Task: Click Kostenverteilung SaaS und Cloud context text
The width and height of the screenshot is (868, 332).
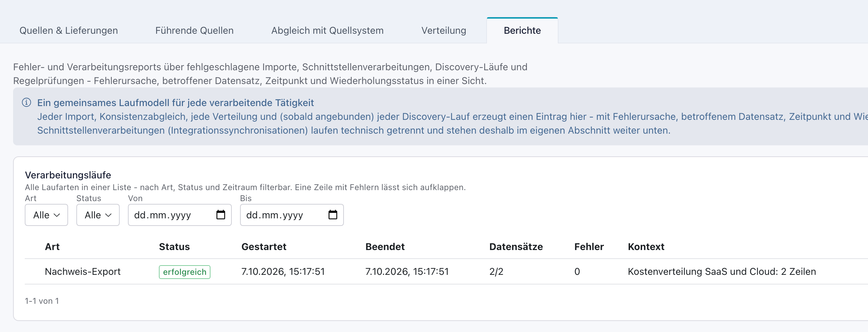Action: [x=722, y=271]
